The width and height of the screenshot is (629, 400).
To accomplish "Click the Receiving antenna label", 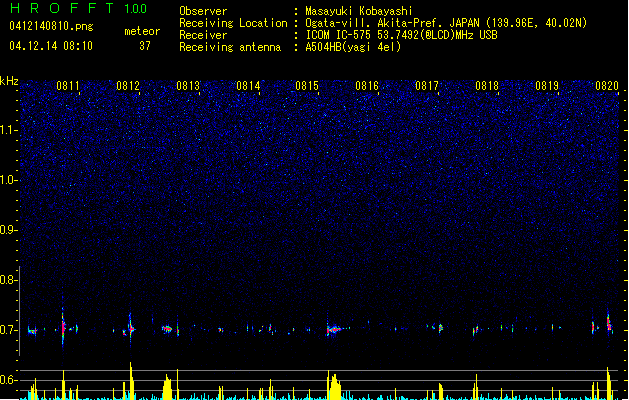I will pyautogui.click(x=230, y=47).
